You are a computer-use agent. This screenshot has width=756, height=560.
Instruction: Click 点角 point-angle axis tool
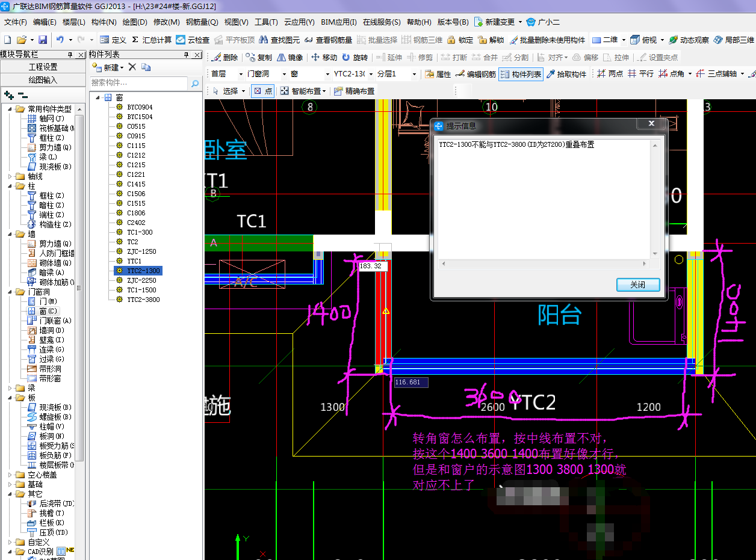[x=671, y=74]
